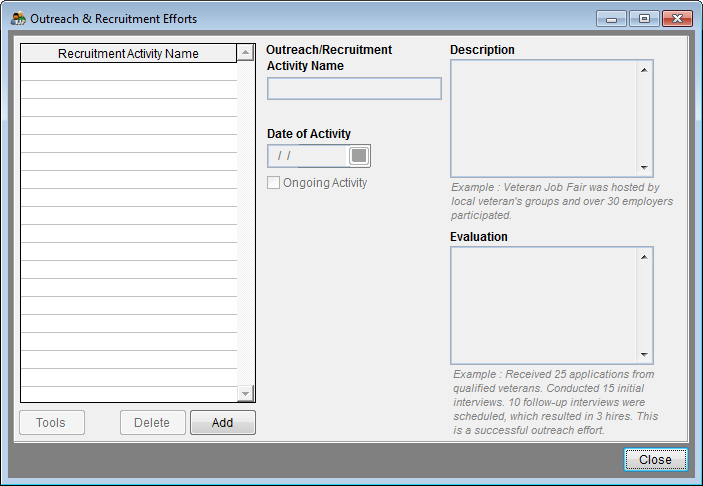Click the activity list's scroll up arrow
Image resolution: width=703 pixels, height=486 pixels.
(245, 52)
